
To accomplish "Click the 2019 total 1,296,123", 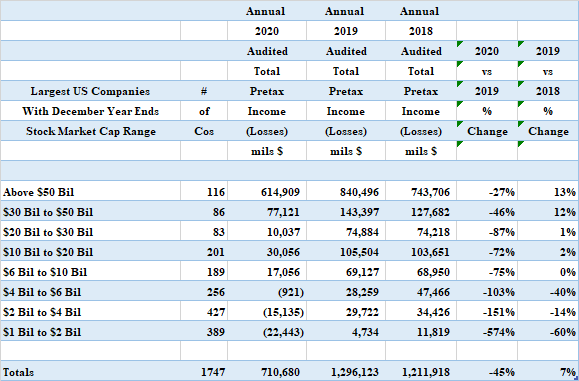I will (x=355, y=372).
